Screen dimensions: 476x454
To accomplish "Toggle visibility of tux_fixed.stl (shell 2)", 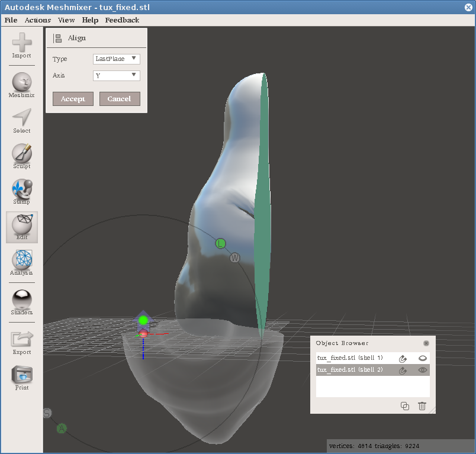I will pyautogui.click(x=423, y=370).
